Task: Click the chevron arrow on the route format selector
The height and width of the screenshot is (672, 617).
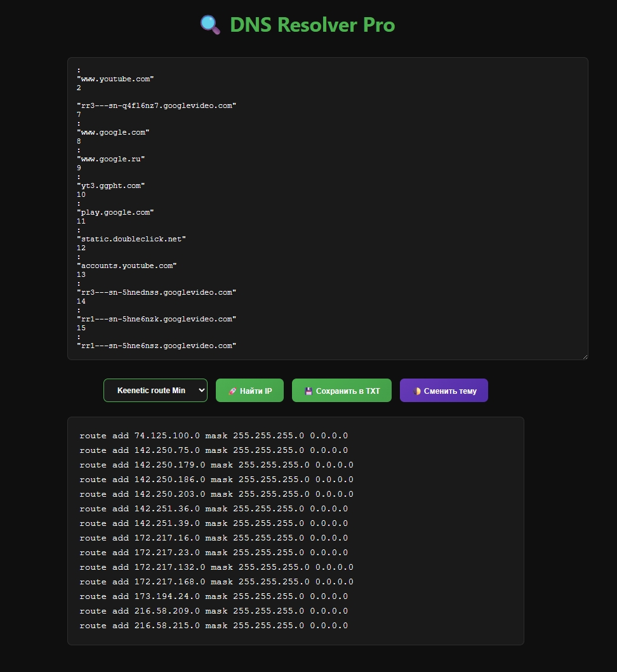Action: (x=201, y=390)
